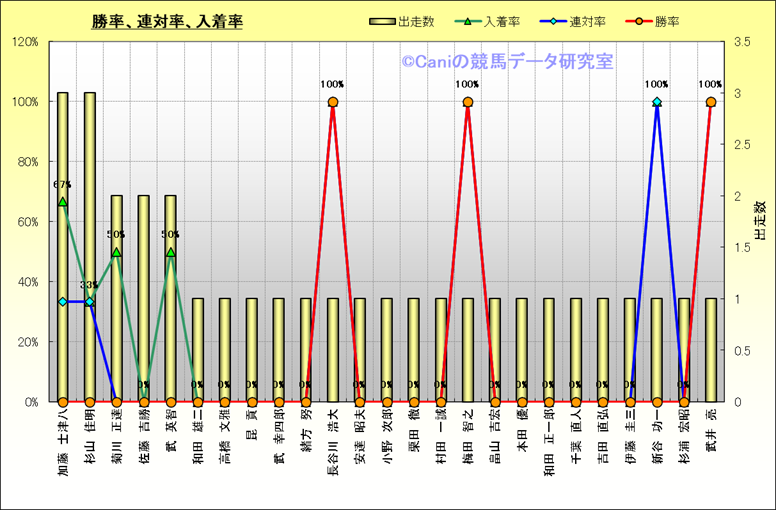Select the 出走数 right axis title
Screen dimensions: 776x510
[759, 221]
